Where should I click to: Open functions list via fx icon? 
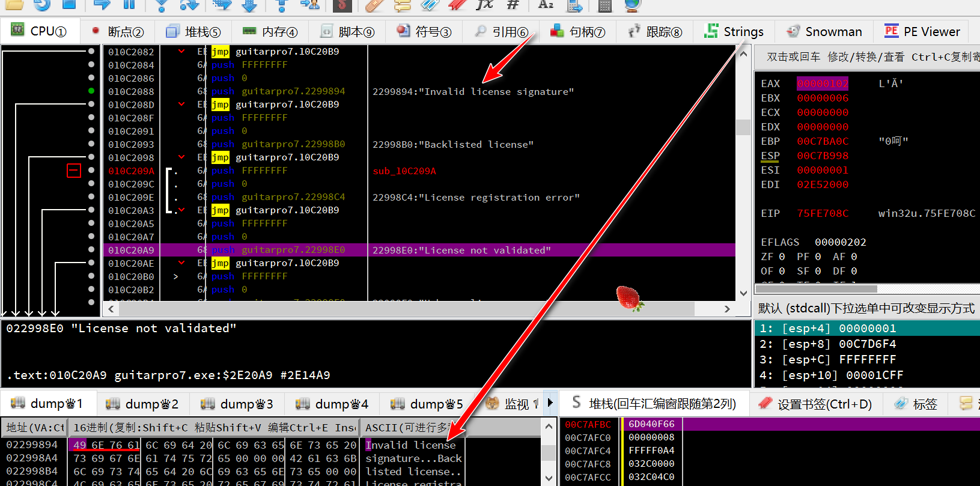click(484, 5)
